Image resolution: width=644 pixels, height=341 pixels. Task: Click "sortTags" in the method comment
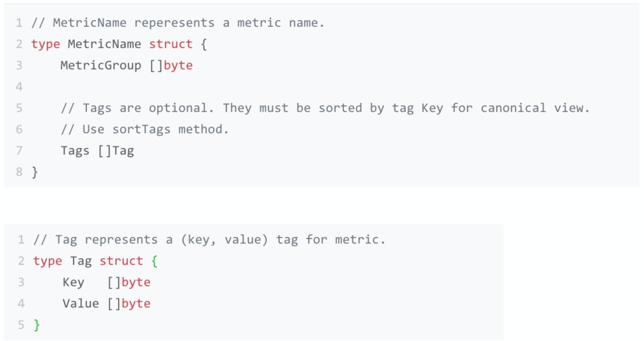(141, 129)
